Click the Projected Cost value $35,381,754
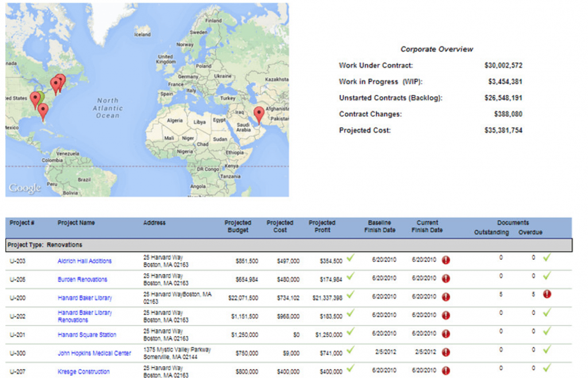This screenshot has width=588, height=378. (503, 130)
